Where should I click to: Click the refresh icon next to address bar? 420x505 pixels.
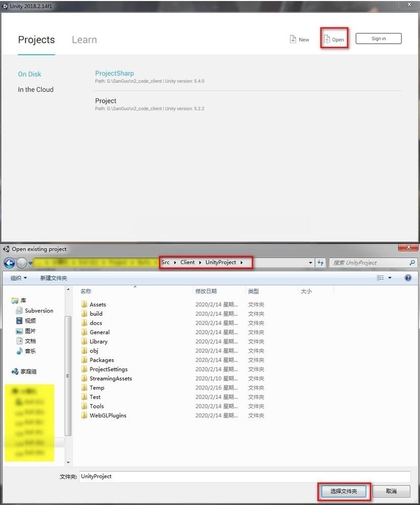pos(320,263)
